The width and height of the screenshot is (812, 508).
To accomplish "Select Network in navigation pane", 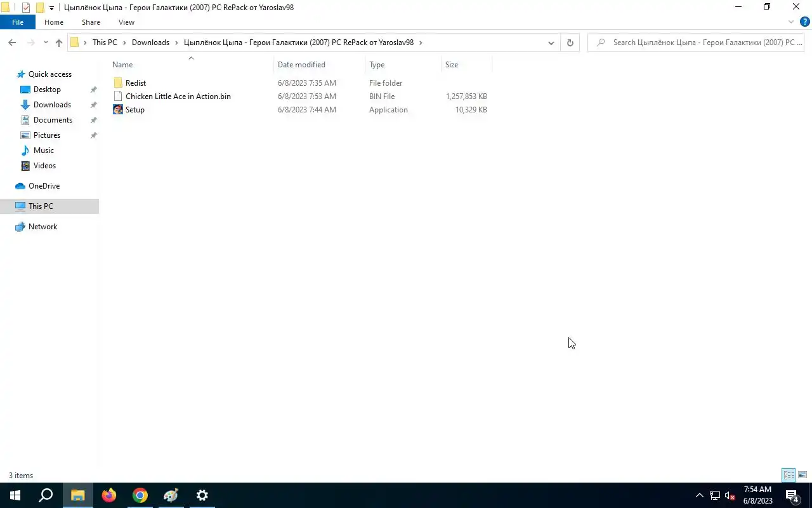I will (x=43, y=227).
